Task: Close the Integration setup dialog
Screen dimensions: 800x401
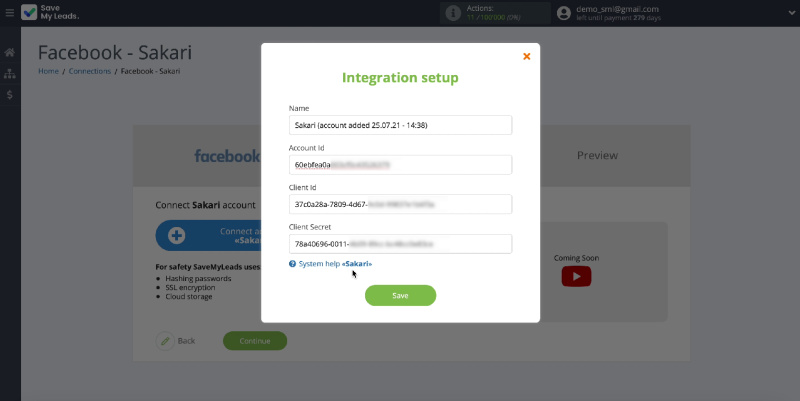Action: (526, 56)
